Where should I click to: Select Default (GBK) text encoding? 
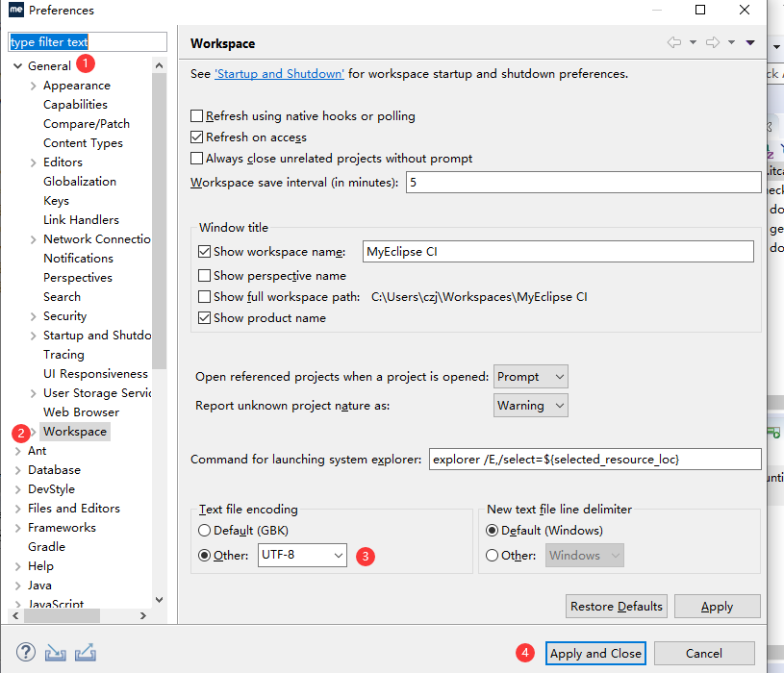204,530
